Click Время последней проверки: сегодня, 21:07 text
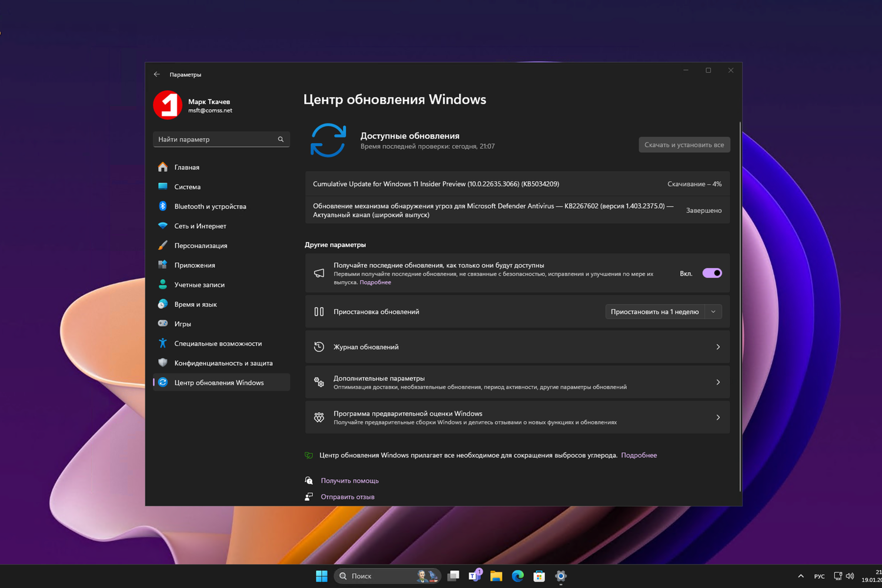 tap(427, 146)
